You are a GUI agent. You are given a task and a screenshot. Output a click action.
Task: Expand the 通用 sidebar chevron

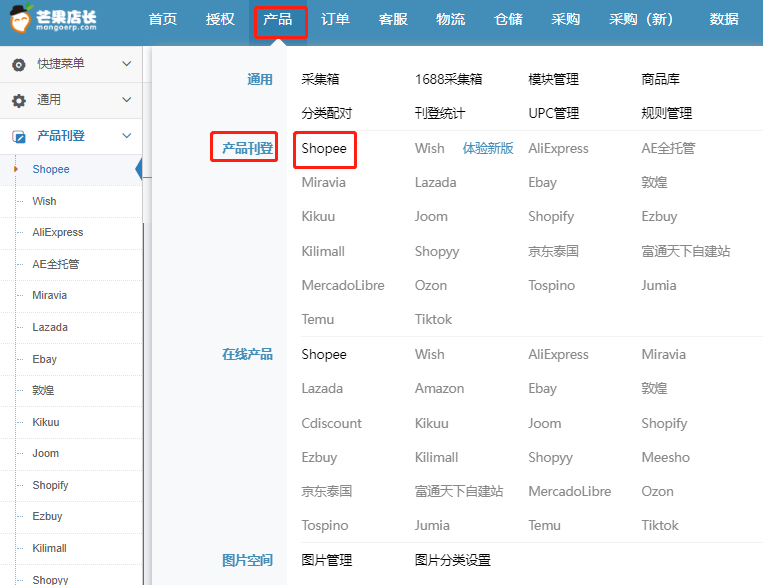click(127, 100)
